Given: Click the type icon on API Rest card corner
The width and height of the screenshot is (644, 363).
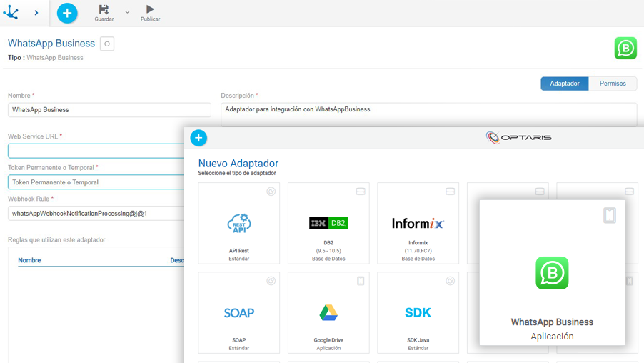Looking at the screenshot, I should click(x=271, y=192).
